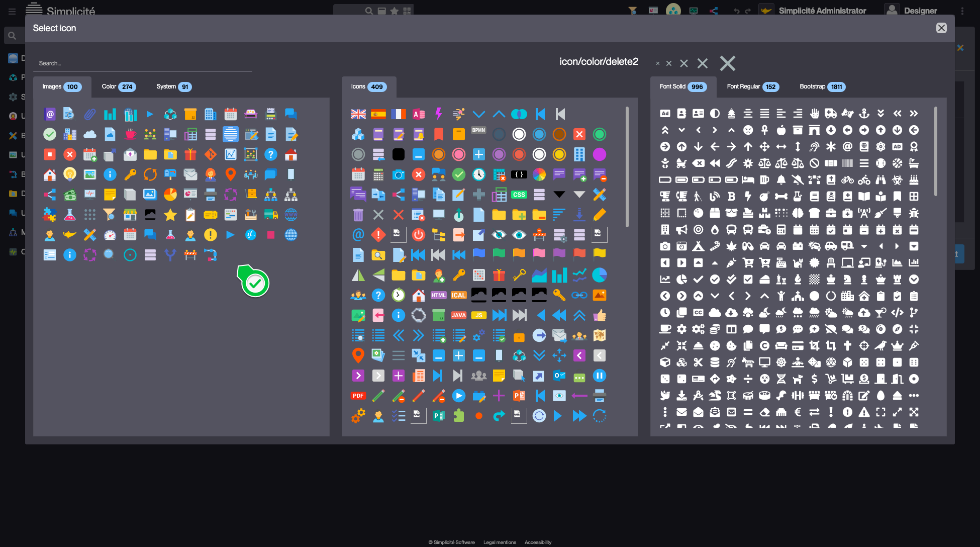Choose the pink coffee cup icon
This screenshot has height=547, width=980.
coord(130,134)
